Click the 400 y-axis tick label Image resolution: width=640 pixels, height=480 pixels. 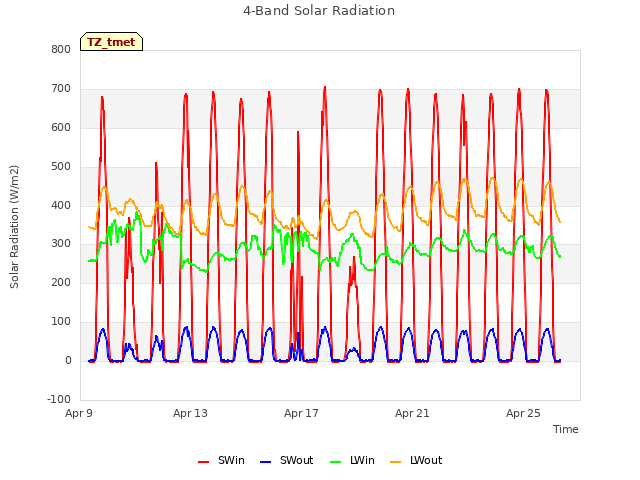61,205
